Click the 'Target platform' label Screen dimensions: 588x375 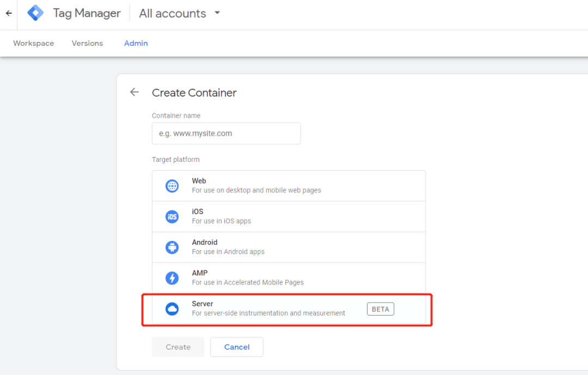pyautogui.click(x=175, y=160)
